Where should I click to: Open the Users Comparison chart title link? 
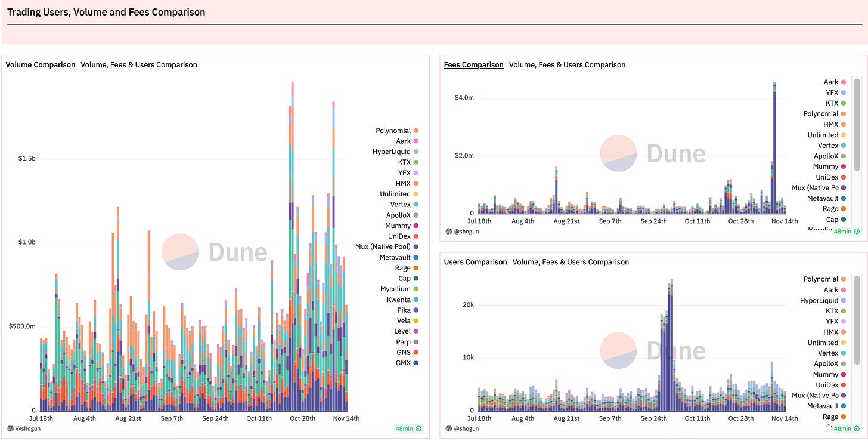476,262
